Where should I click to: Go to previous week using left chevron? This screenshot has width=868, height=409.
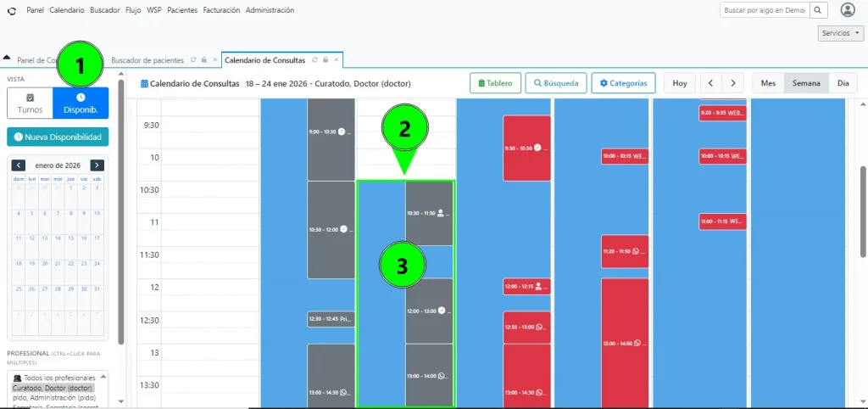tap(711, 83)
